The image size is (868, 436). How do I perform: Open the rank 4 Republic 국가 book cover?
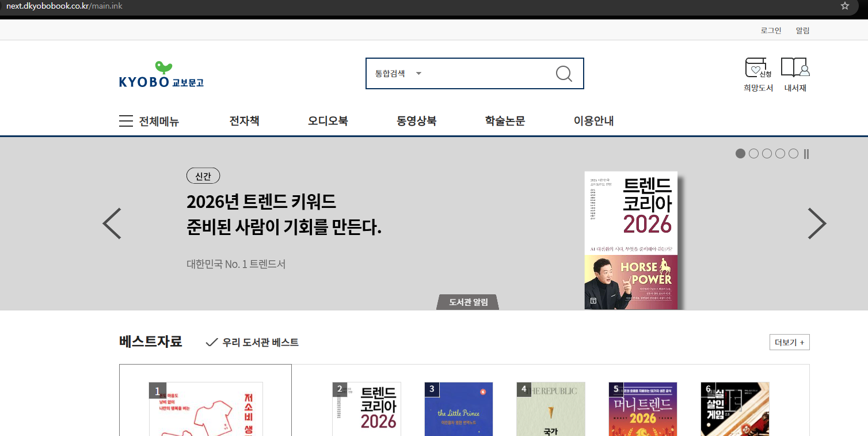coord(551,409)
